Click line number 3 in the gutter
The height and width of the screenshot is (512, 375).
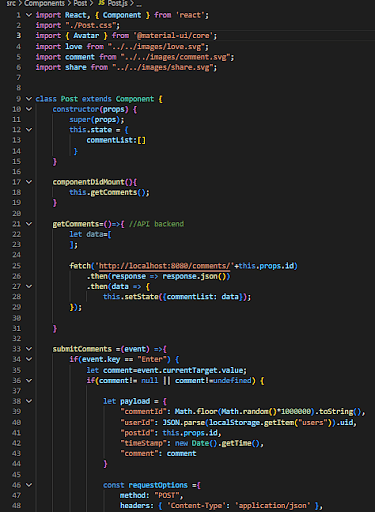point(19,36)
